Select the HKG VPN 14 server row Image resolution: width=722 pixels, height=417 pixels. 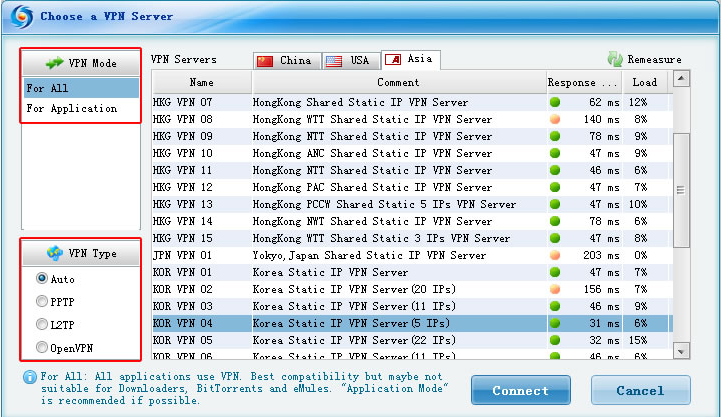click(412, 221)
